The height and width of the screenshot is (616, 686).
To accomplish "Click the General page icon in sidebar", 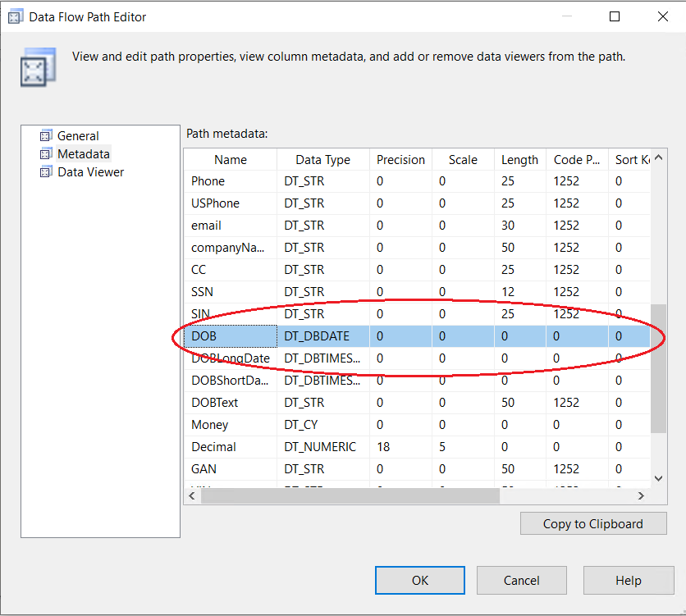I will 45,136.
